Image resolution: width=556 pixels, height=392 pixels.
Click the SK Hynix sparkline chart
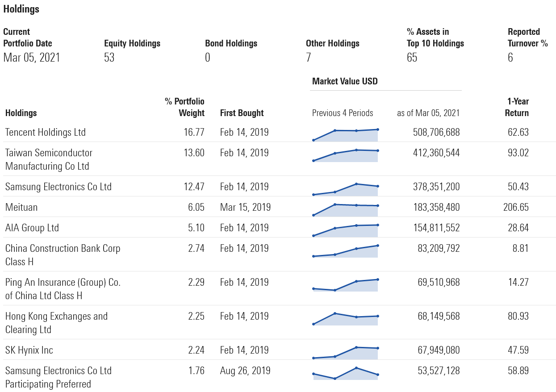click(x=346, y=352)
